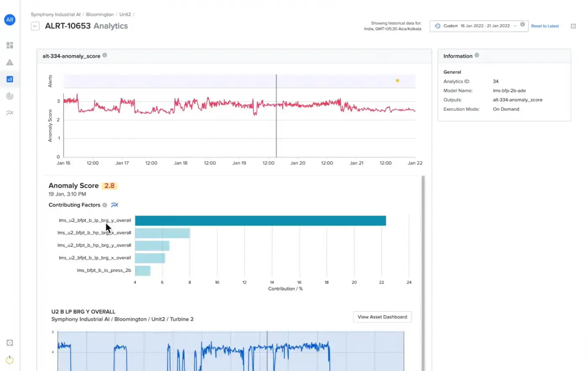
Task: Select the analytics chart icon in sidebar
Action: [10, 79]
